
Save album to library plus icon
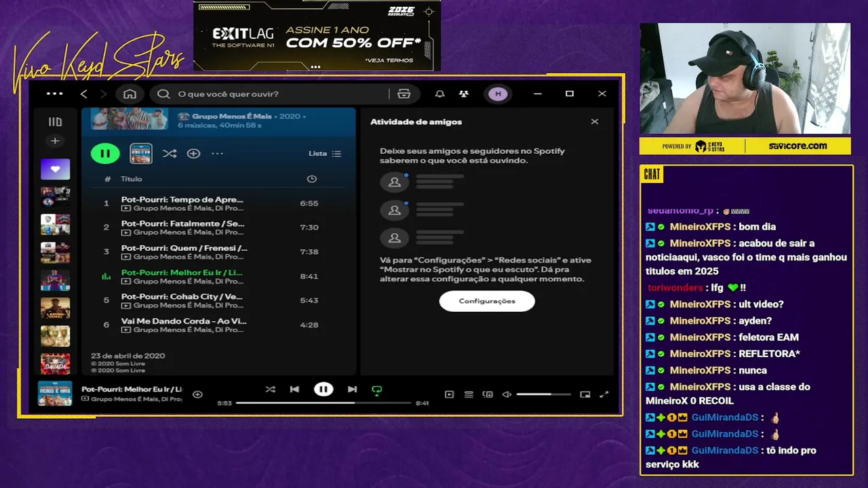[193, 153]
